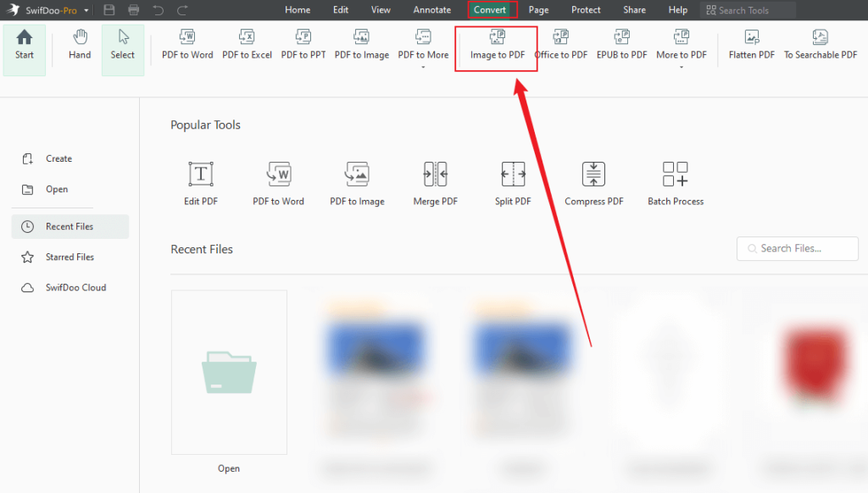Switch to the Annotate menu
This screenshot has width=868, height=493.
click(x=431, y=9)
